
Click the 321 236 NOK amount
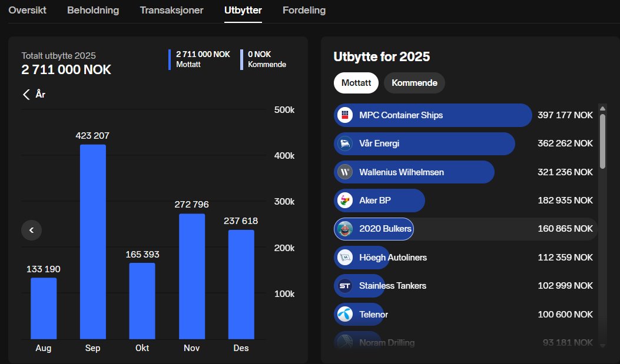(x=565, y=172)
